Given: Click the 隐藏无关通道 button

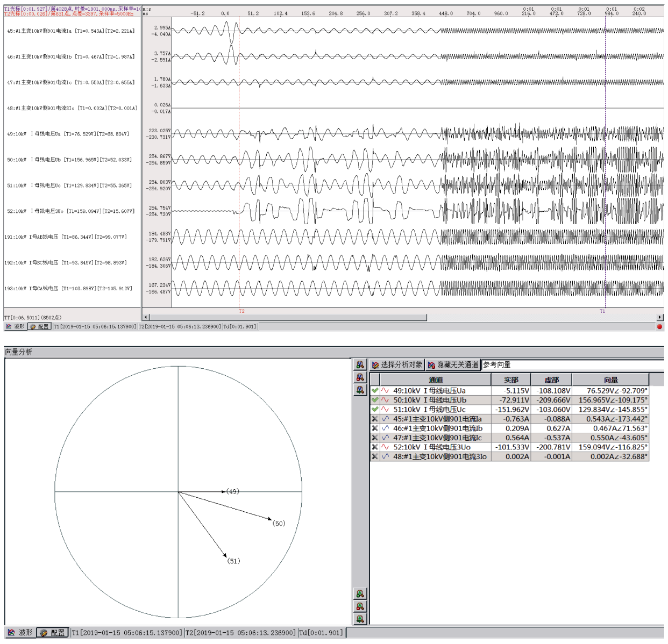Looking at the screenshot, I should tap(453, 365).
